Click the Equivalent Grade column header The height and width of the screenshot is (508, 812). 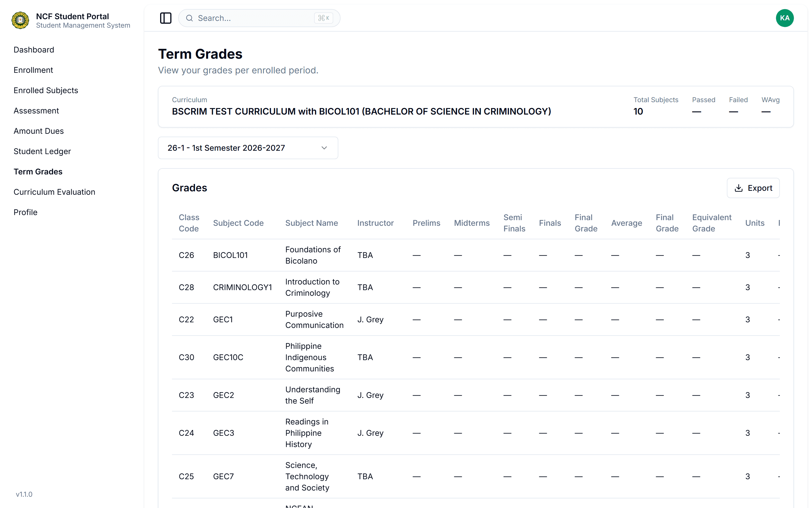(x=712, y=223)
